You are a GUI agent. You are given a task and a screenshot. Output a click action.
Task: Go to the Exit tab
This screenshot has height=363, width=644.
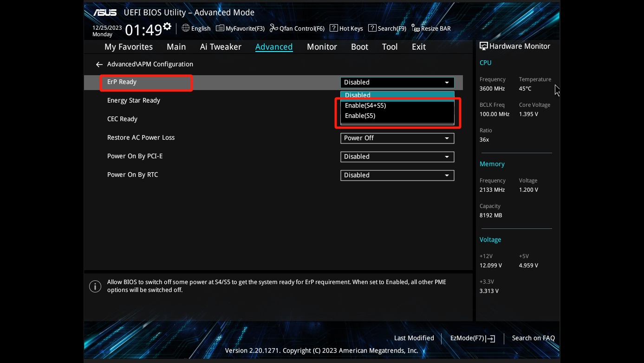click(419, 47)
